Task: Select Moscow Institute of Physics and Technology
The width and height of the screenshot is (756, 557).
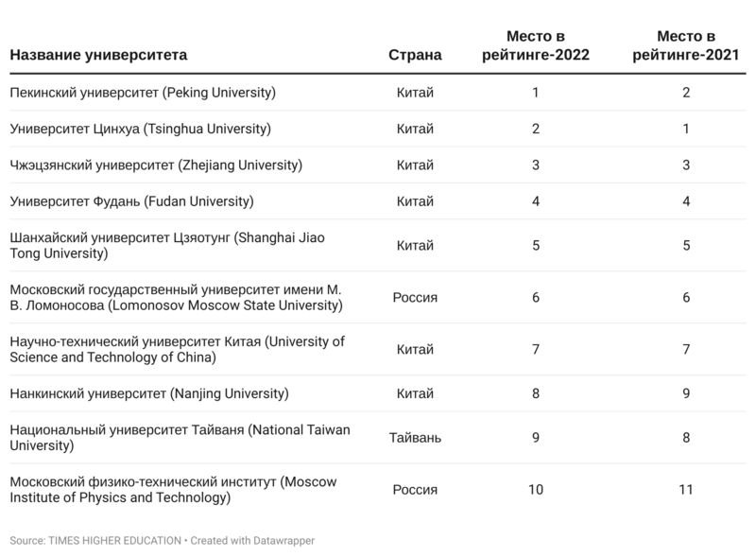Action: click(173, 490)
